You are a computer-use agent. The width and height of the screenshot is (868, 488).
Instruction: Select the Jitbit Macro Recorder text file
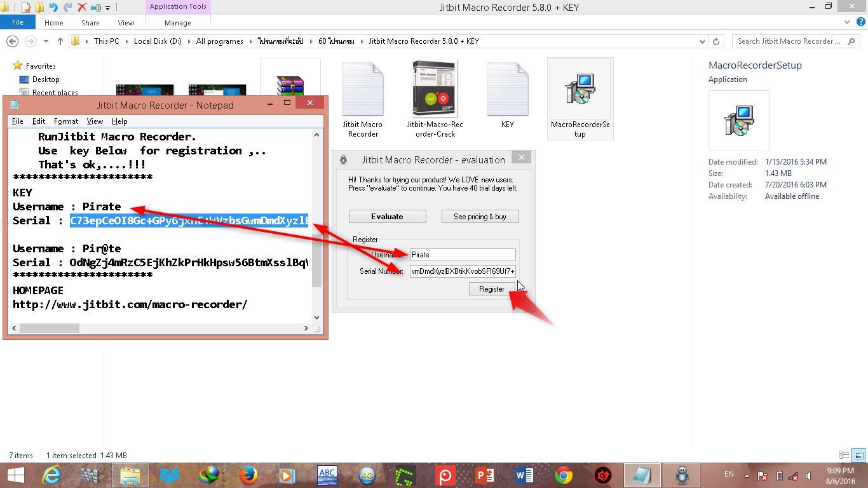363,99
